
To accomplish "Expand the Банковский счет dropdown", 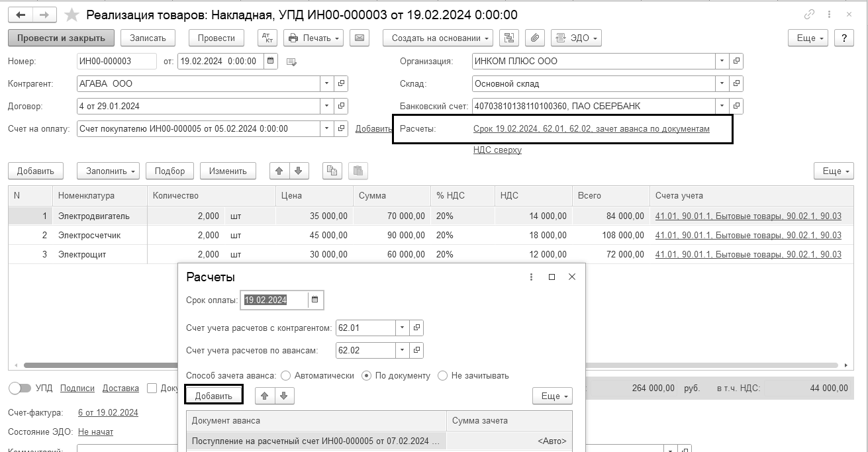I will click(721, 106).
